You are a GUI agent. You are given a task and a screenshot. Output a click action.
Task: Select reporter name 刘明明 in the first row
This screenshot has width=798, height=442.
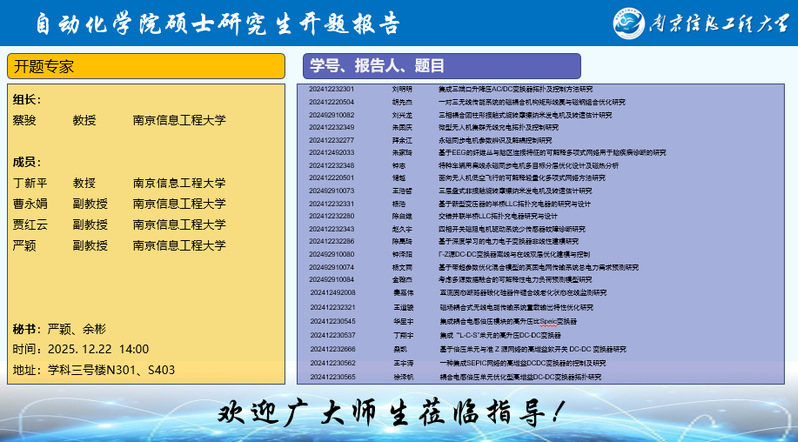tap(402, 89)
